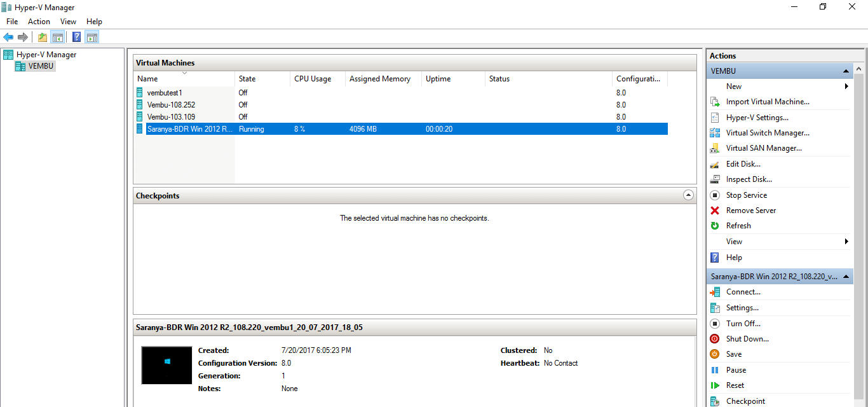The image size is (868, 407).
Task: Open the File menu
Action: 12,22
